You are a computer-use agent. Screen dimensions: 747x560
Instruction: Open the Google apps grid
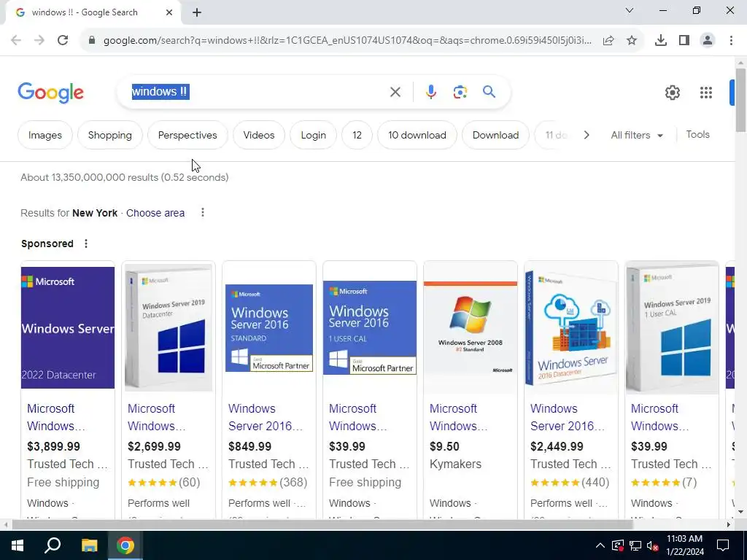706,93
